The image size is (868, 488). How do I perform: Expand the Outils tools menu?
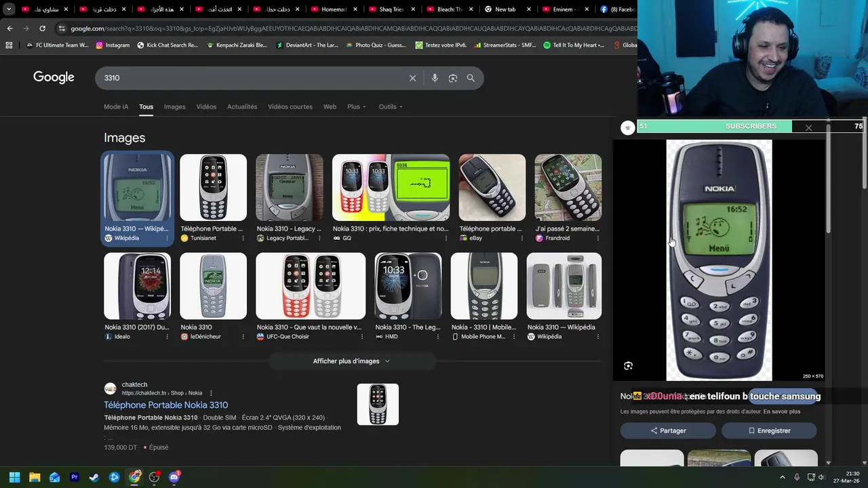(x=391, y=106)
